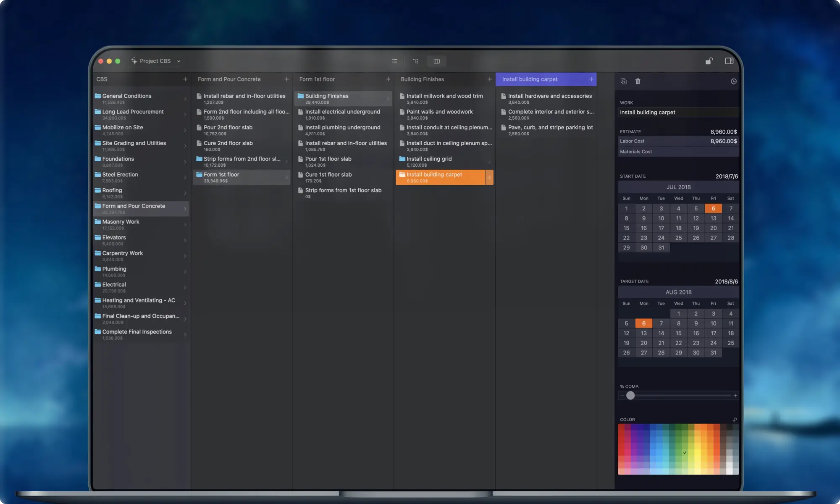The height and width of the screenshot is (504, 840).
Task: Increase percent complete with plus button
Action: pos(735,396)
